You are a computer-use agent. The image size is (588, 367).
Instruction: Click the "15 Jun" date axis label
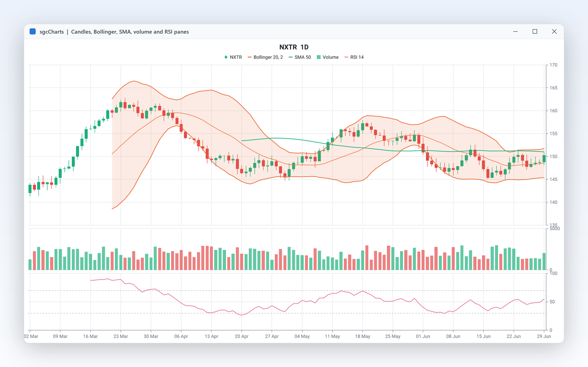click(x=484, y=337)
